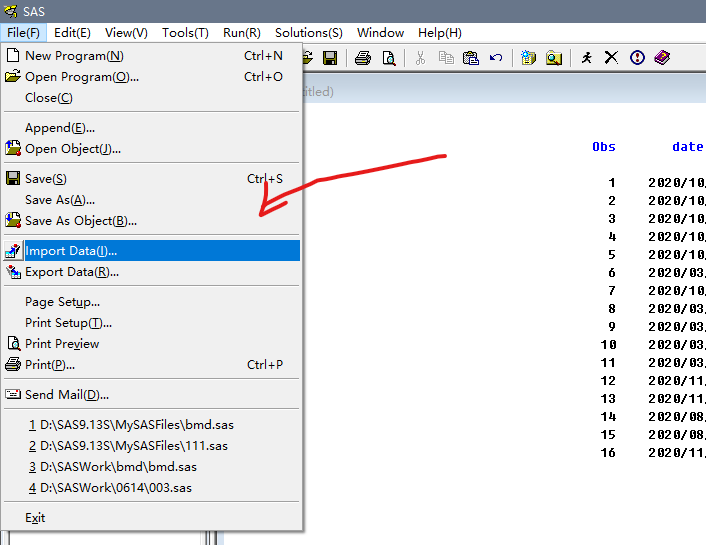Select Save(S) in the File menu

[152, 179]
